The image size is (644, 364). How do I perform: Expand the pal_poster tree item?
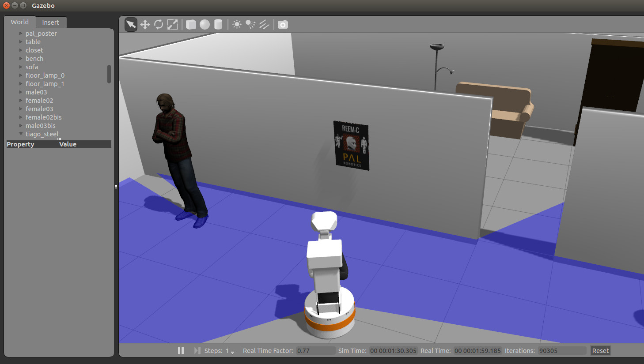tap(21, 34)
